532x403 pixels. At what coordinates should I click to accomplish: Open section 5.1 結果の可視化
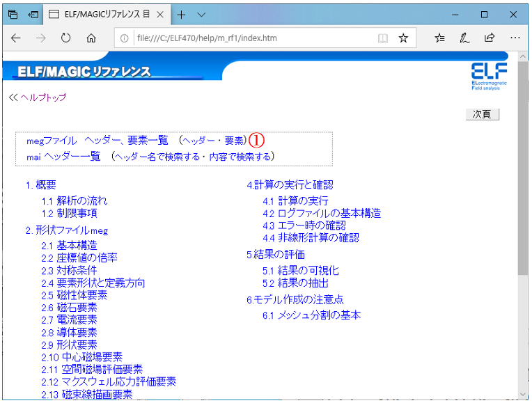301,270
